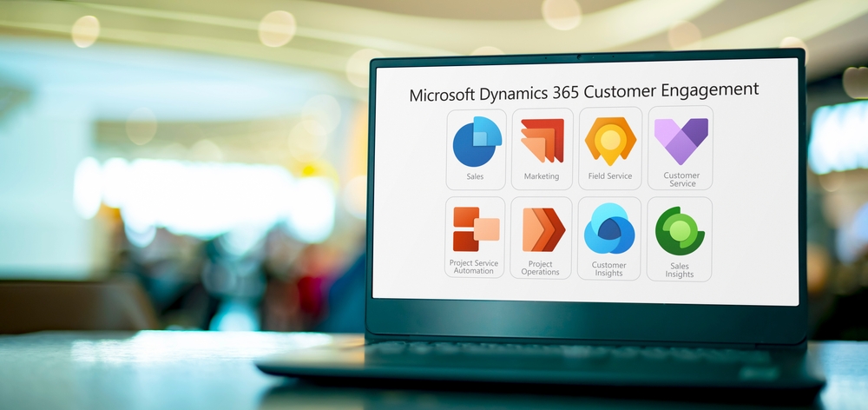The height and width of the screenshot is (410, 868).
Task: Click the 'Sales Insights' text label
Action: (x=680, y=270)
